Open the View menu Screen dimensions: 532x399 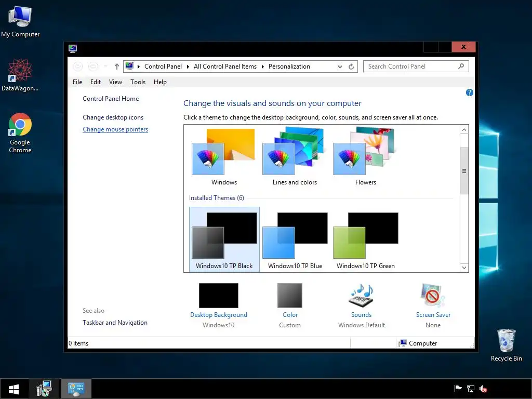coord(115,82)
